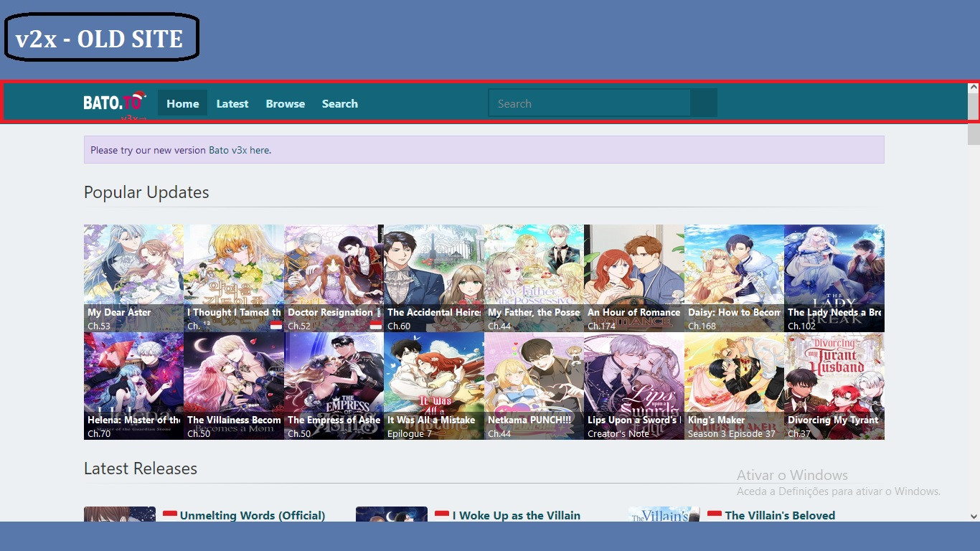Click Ch.174 under An Hour of Romance
The height and width of the screenshot is (551, 980).
click(x=601, y=326)
